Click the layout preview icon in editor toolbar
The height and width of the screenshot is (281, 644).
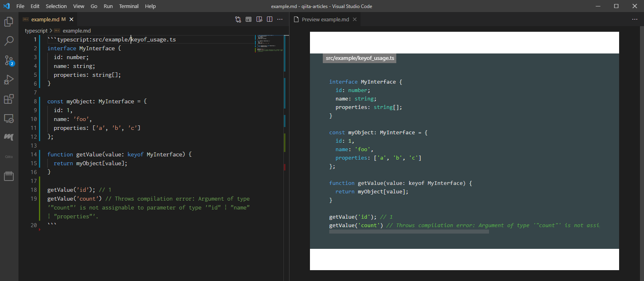tap(249, 19)
